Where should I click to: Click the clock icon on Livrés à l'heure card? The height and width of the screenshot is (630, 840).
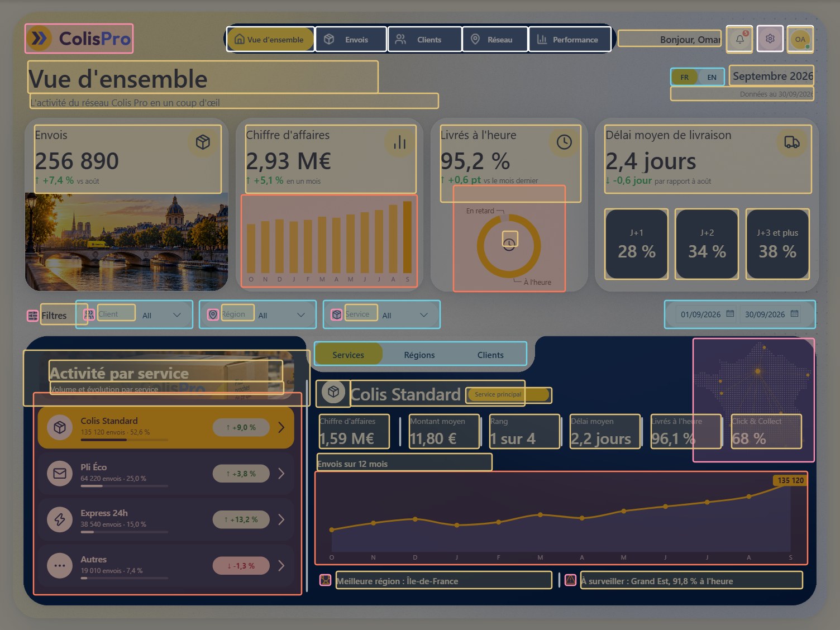point(564,142)
